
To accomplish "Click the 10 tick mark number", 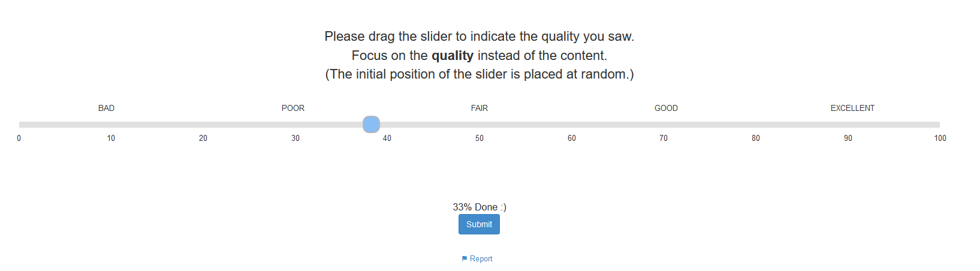I will (111, 138).
